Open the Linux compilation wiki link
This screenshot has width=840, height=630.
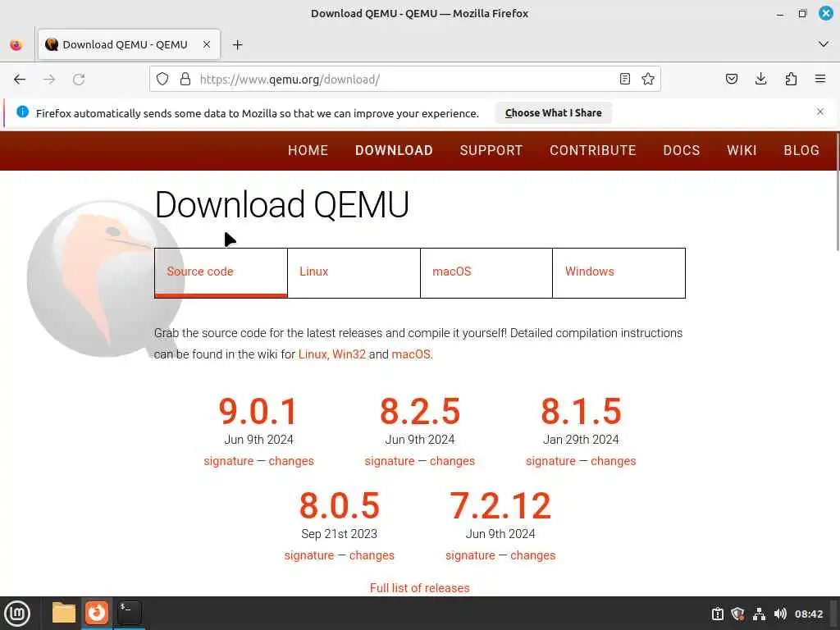click(x=313, y=354)
